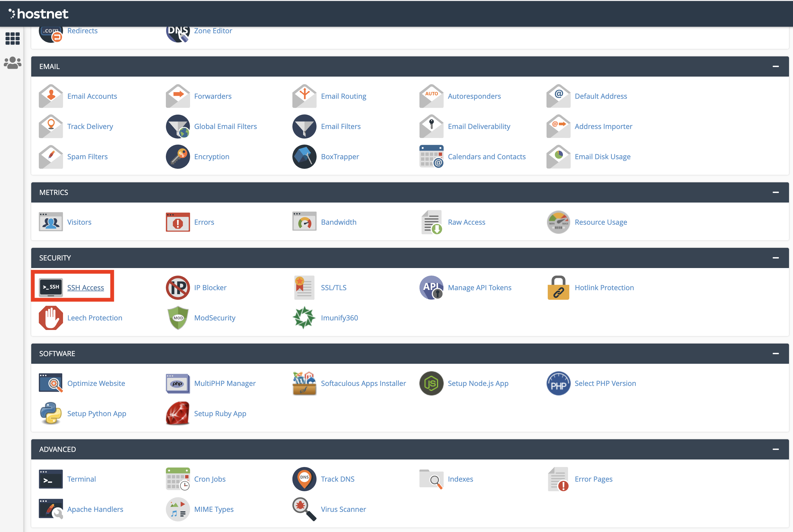Collapse the ADVANCED section
793x532 pixels.
(x=775, y=449)
